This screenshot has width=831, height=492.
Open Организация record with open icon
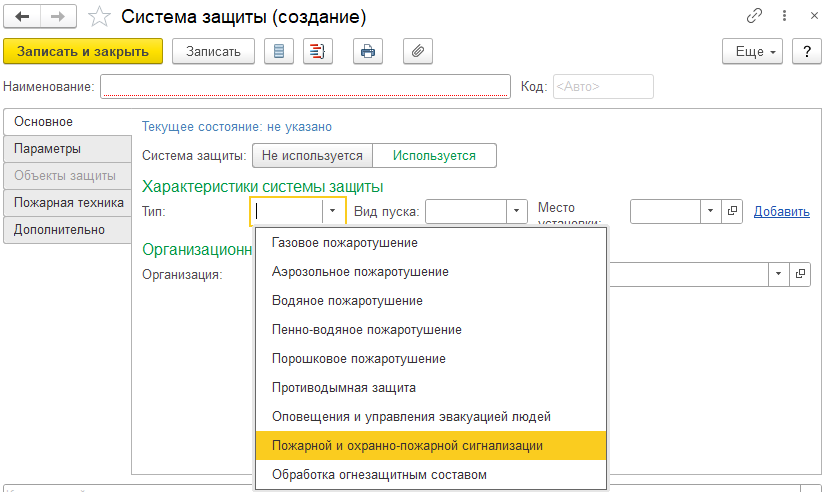(800, 274)
